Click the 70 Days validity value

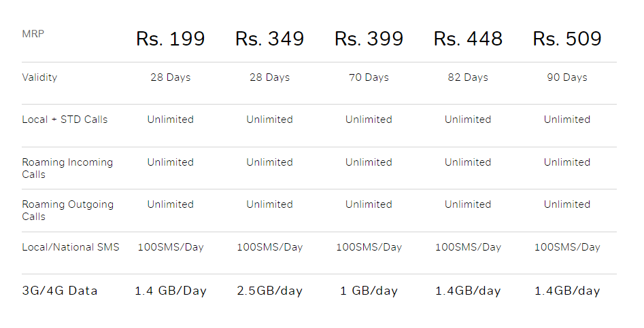coord(369,77)
